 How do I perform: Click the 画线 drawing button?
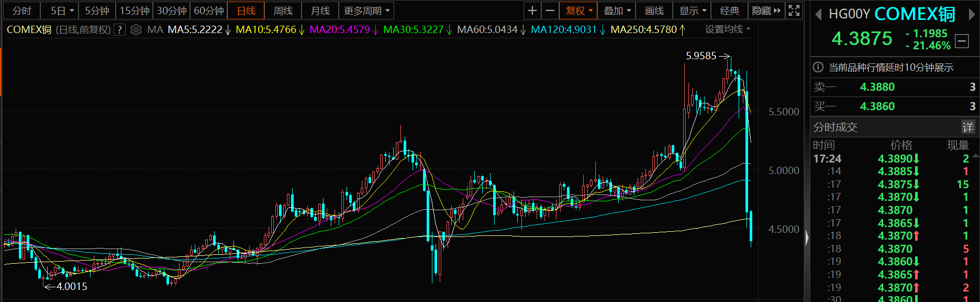654,10
